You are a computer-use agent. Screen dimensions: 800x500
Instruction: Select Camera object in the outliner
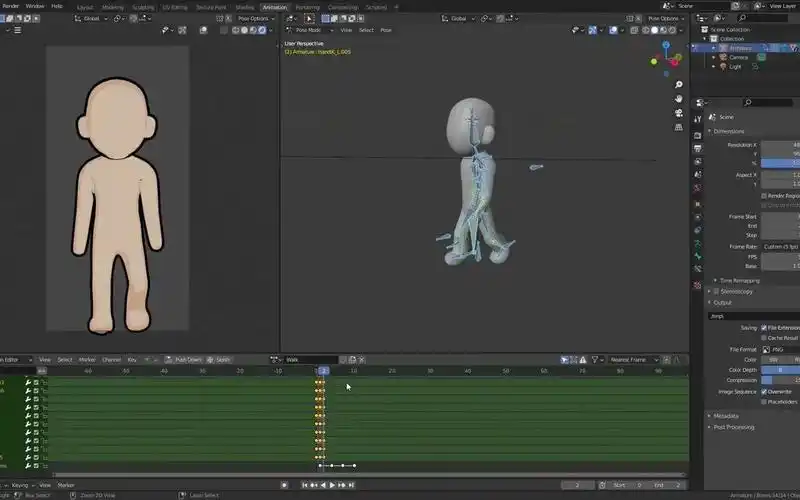[x=738, y=57]
